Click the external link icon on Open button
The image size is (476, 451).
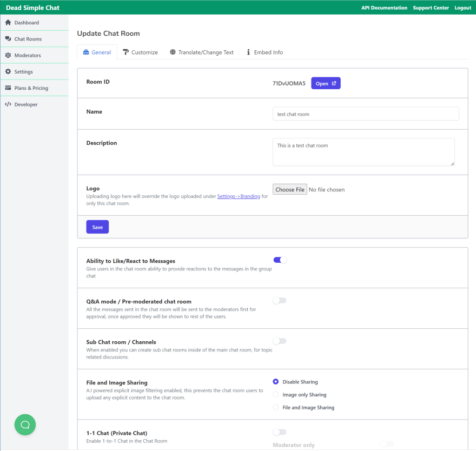pyautogui.click(x=334, y=83)
